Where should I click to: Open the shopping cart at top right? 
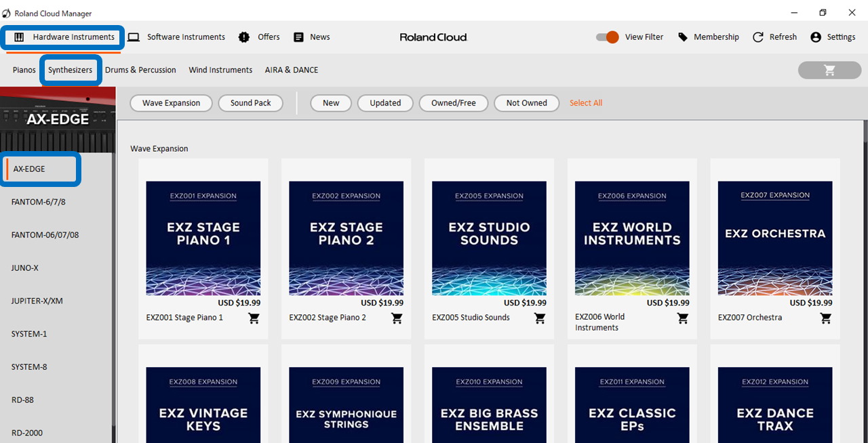829,70
